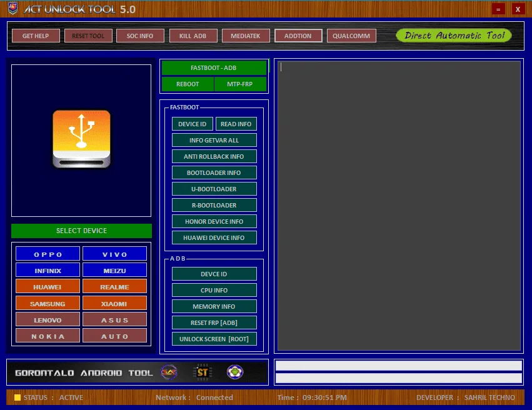Image resolution: width=532 pixels, height=410 pixels.
Task: Switch to the ADDTION section
Action: pyautogui.click(x=298, y=36)
